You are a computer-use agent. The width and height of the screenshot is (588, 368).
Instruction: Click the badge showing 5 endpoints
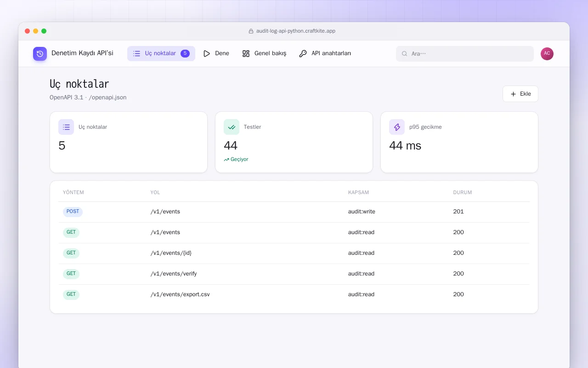[x=185, y=53]
